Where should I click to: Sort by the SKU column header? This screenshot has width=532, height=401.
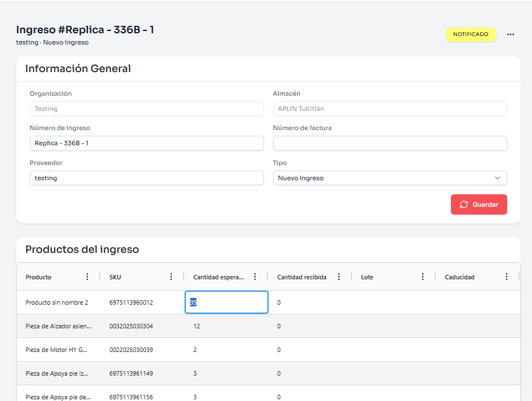coord(115,277)
